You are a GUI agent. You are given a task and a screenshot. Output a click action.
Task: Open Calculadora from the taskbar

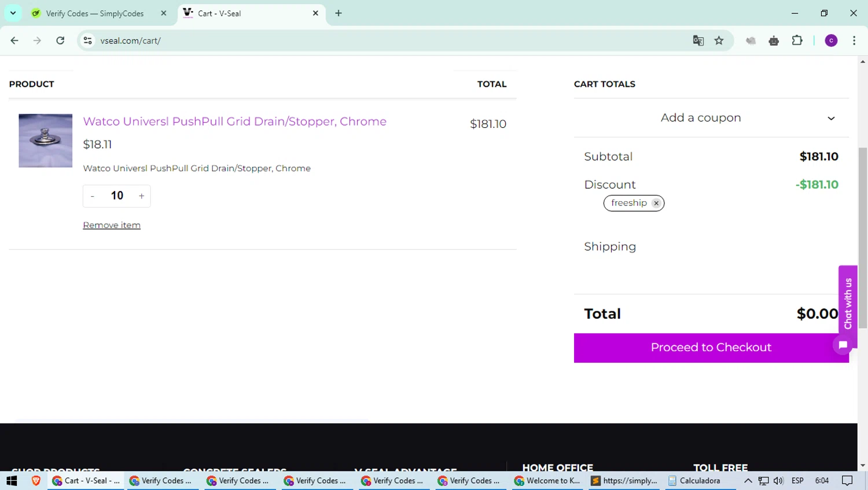click(x=700, y=481)
